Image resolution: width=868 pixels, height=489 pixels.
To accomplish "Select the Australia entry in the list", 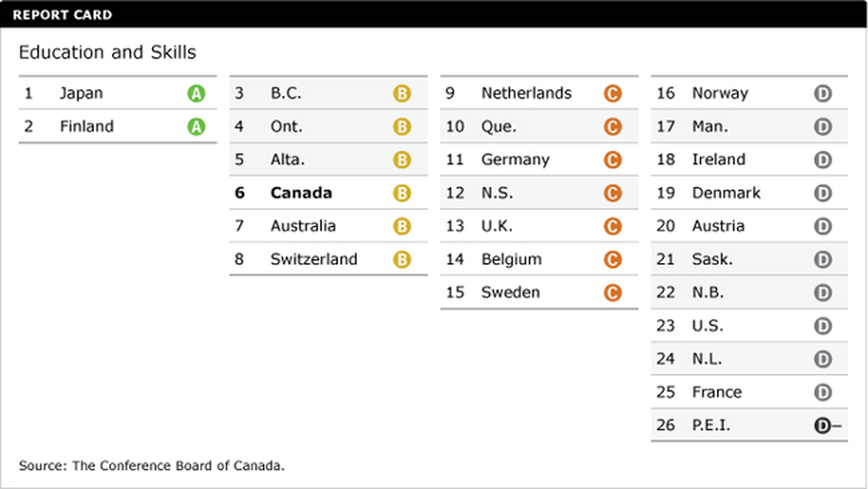I will click(x=303, y=226).
